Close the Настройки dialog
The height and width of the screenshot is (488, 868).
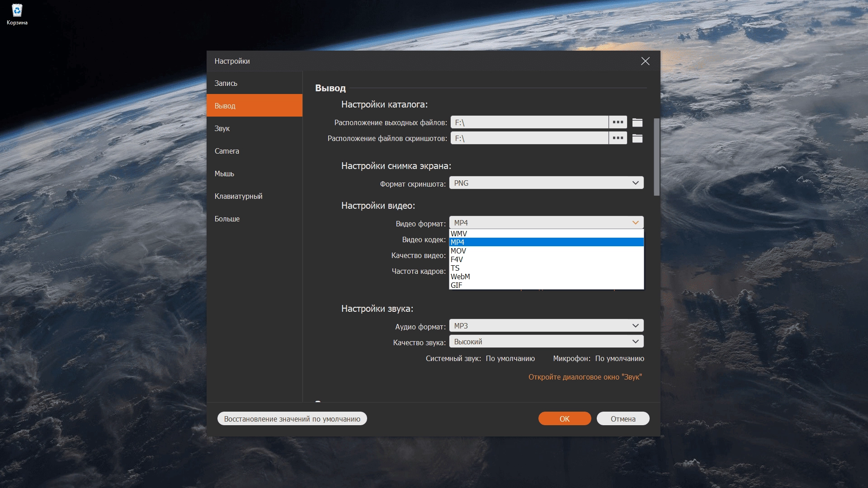coord(645,61)
